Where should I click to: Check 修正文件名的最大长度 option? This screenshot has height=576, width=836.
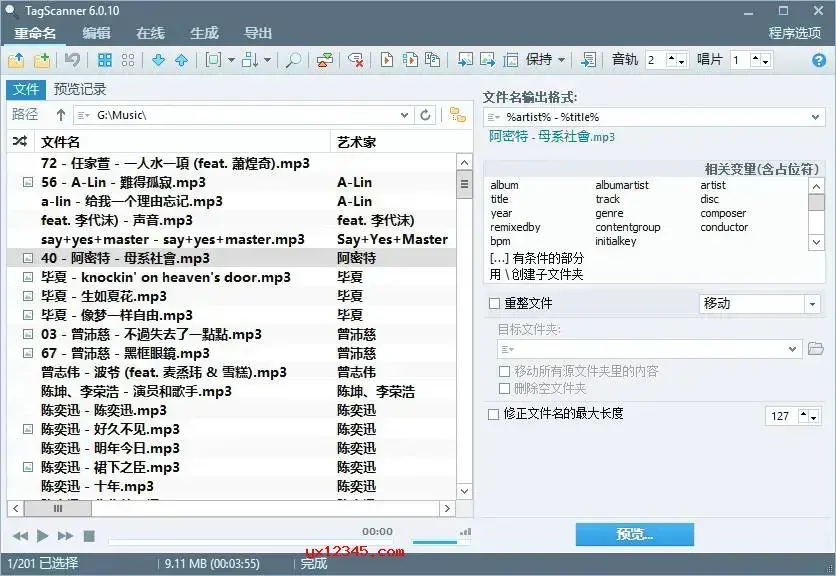494,414
